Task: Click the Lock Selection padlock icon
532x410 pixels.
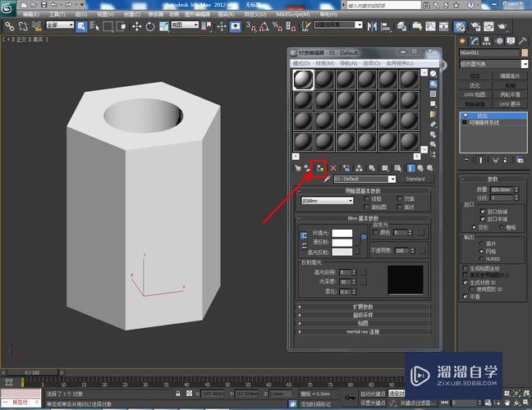Action: [178, 394]
